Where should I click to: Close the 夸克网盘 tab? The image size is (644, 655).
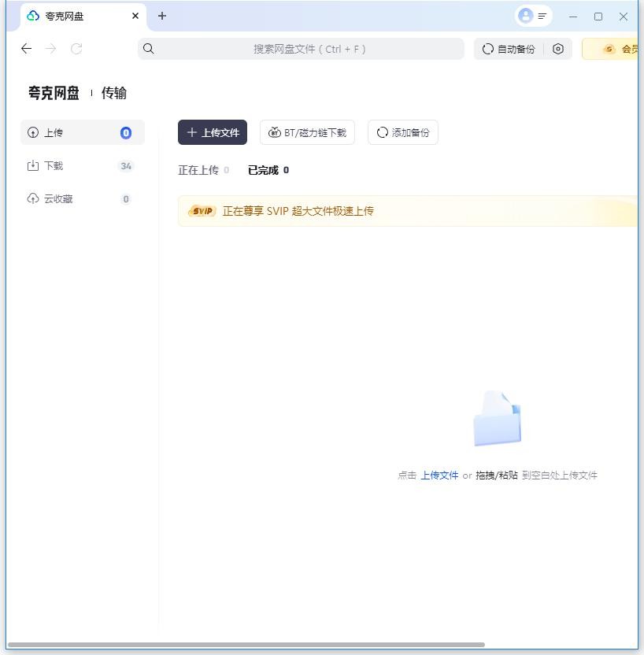(x=135, y=16)
